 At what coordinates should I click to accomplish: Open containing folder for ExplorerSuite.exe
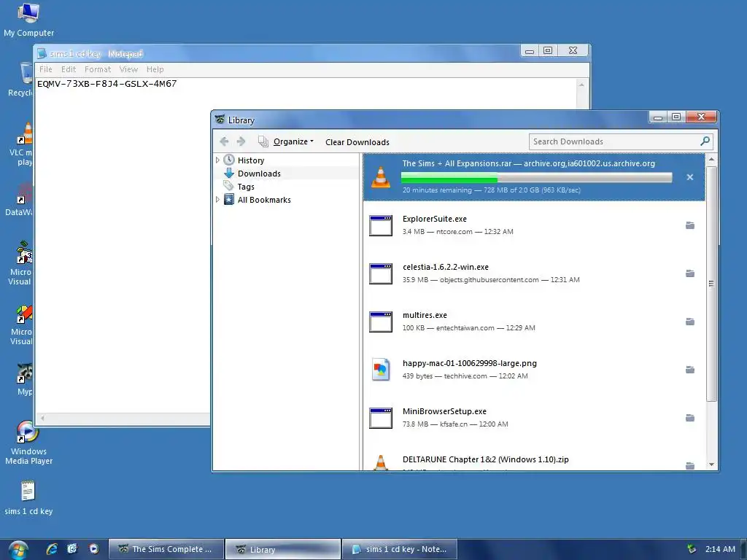pyautogui.click(x=690, y=225)
